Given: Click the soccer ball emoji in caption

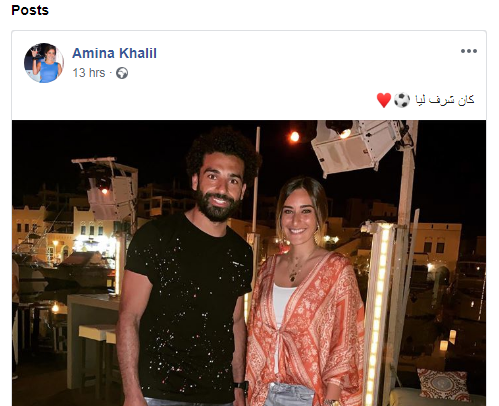Looking at the screenshot, I should coord(402,100).
